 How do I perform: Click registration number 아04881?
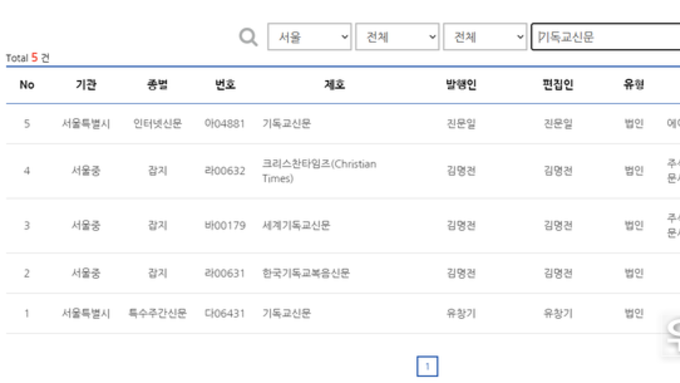(x=225, y=124)
